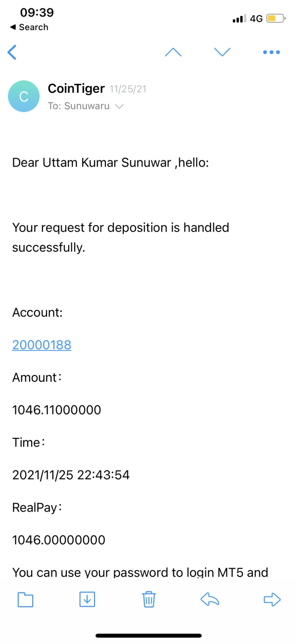Go to previous email with up chevron

pyautogui.click(x=173, y=52)
